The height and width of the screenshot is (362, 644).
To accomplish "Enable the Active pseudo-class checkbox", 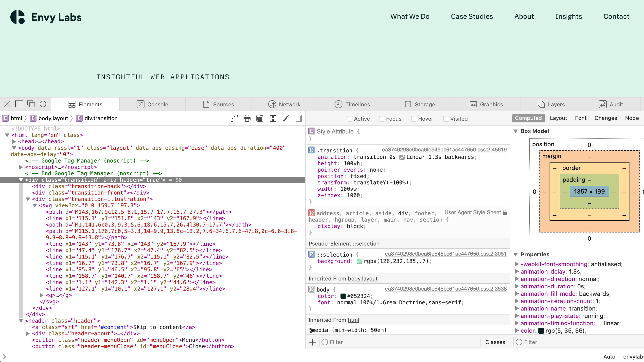I will [350, 119].
